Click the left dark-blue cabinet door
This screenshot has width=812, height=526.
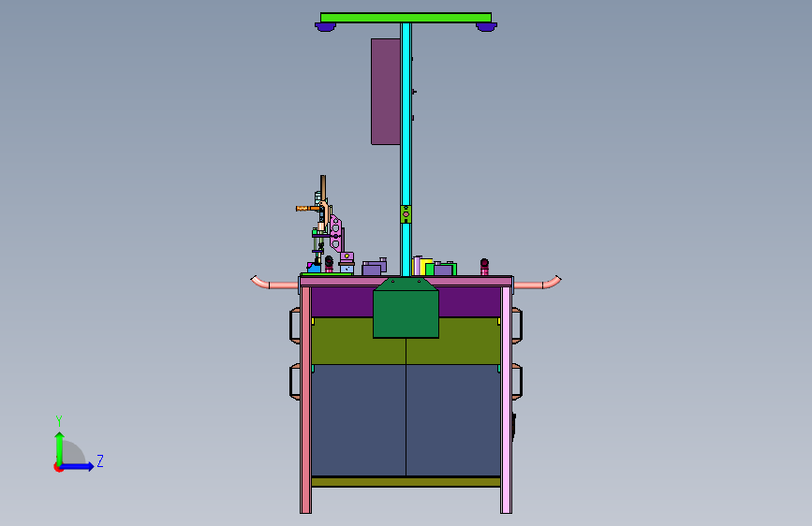359,420
